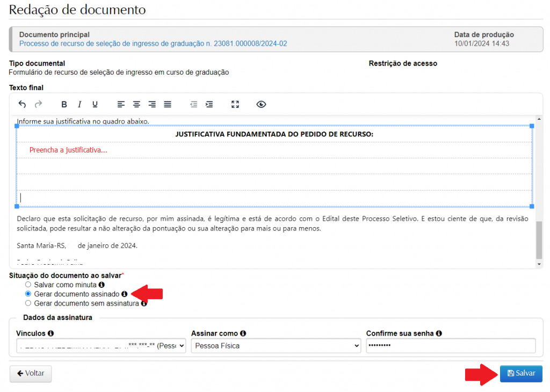Toggle bold formatting in the editor

tap(64, 104)
